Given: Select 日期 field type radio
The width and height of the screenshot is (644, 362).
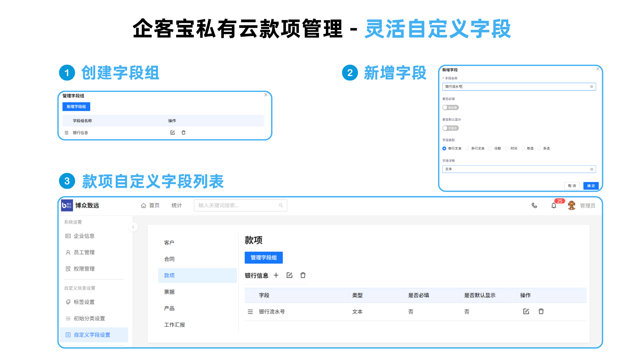Looking at the screenshot, I should pos(490,148).
